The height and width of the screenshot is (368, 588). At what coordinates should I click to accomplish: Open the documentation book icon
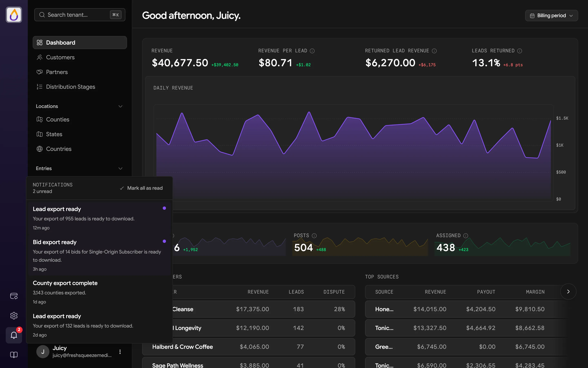click(x=14, y=355)
